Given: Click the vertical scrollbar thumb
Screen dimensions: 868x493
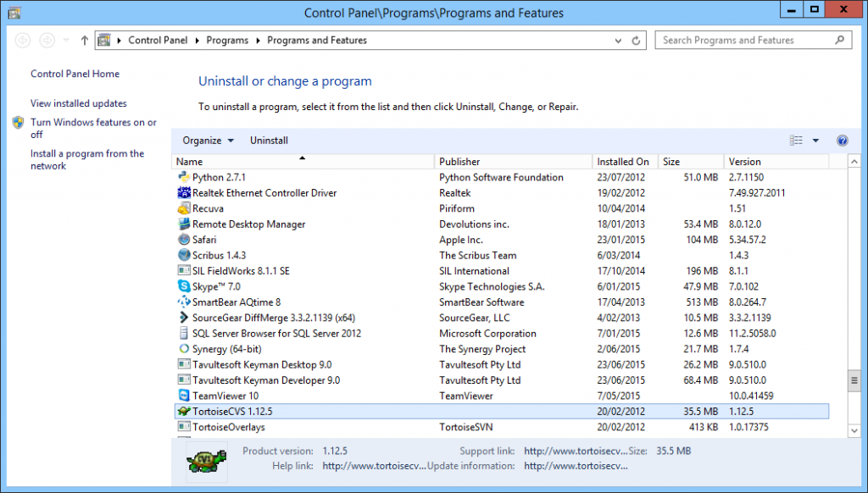Looking at the screenshot, I should 854,380.
